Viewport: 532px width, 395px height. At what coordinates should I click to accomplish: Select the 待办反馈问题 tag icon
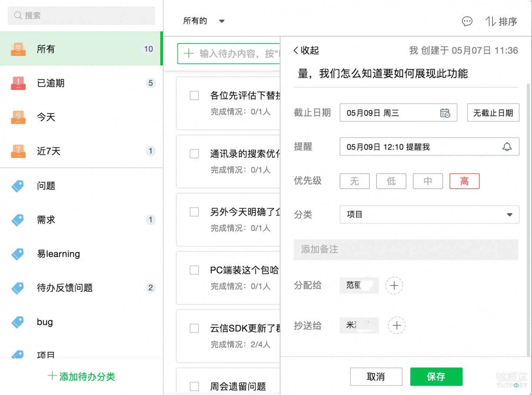[18, 288]
